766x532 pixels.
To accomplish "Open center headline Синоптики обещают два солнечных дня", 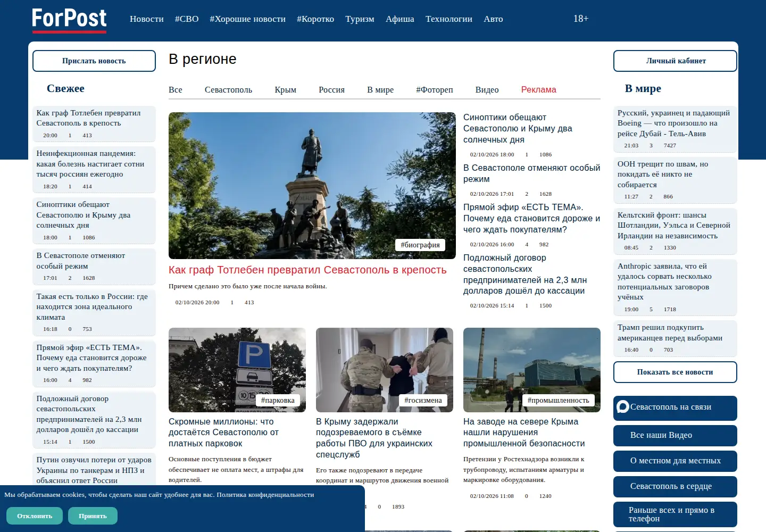I will pyautogui.click(x=518, y=128).
